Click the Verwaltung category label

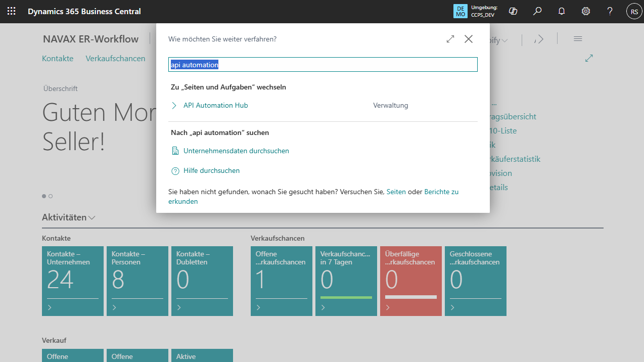coord(390,105)
